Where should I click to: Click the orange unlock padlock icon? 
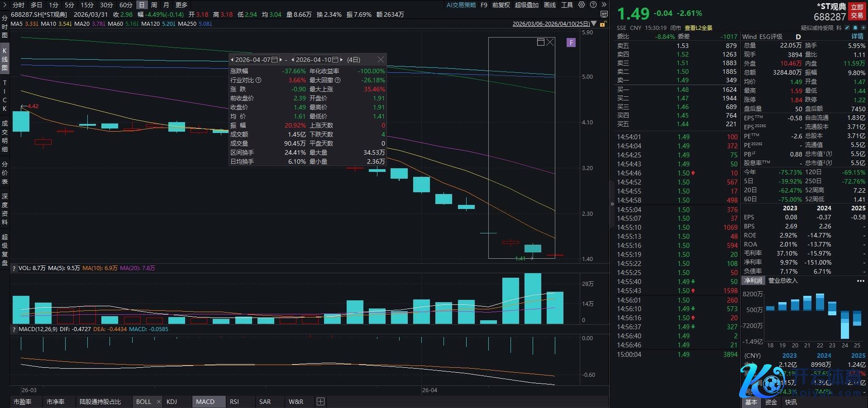click(x=603, y=24)
